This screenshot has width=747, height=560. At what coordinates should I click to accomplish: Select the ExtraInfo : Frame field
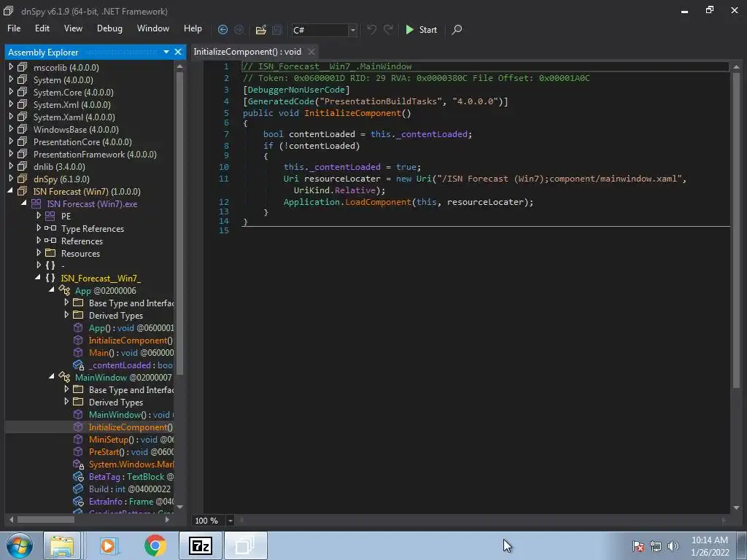[x=131, y=502]
